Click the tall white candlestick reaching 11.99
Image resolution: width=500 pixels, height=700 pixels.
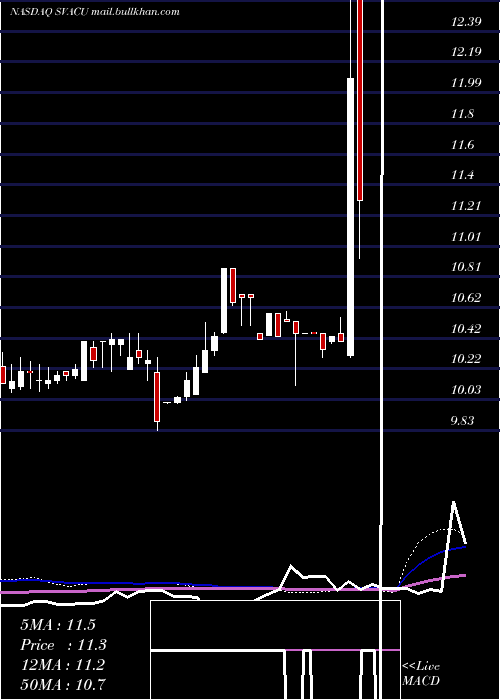tap(351, 217)
